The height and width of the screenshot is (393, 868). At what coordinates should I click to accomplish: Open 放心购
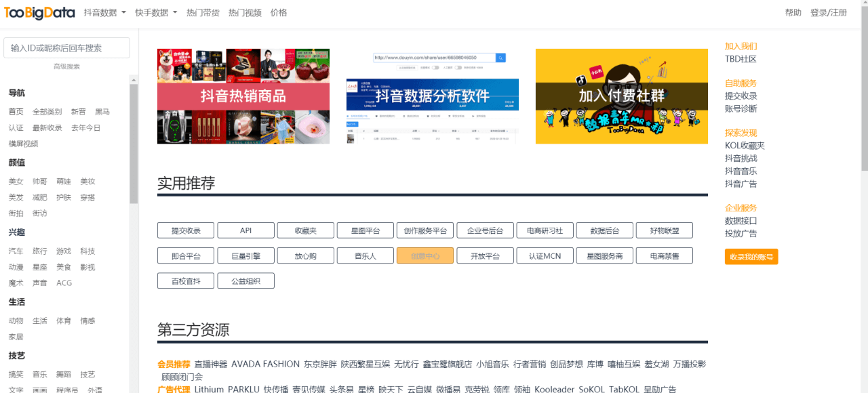(306, 255)
